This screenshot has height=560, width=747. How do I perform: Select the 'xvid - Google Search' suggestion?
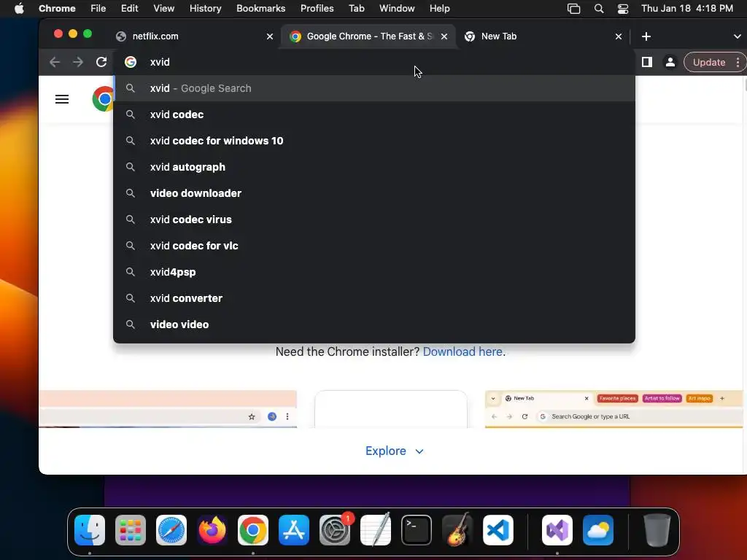(x=374, y=88)
